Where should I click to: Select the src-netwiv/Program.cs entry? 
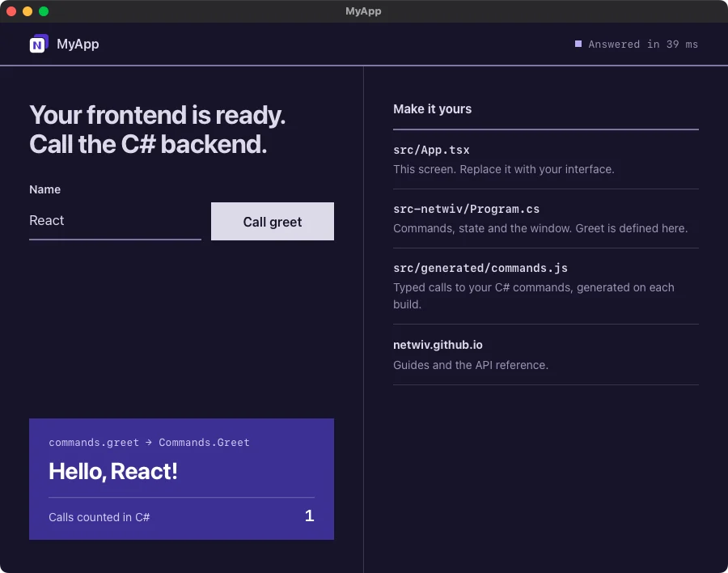coord(466,209)
